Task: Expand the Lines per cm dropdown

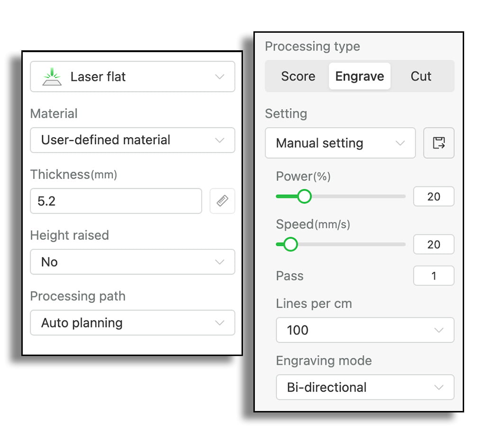Action: point(365,330)
